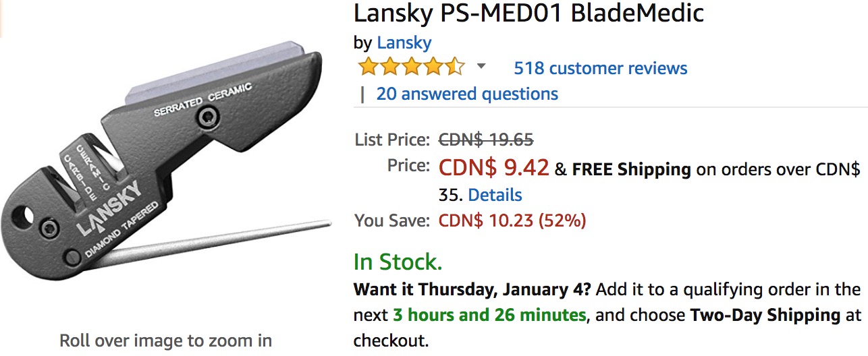The height and width of the screenshot is (356, 868).
Task: Click the '3 hours and 26 minutes' countdown
Action: (x=489, y=315)
